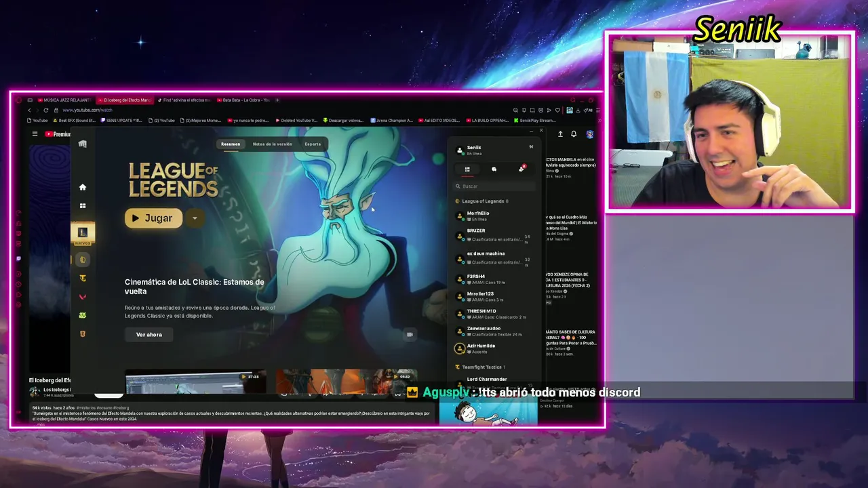Screen dimensions: 868x488
Task: Select friend AzirHumilde in the list
Action: coord(495,348)
